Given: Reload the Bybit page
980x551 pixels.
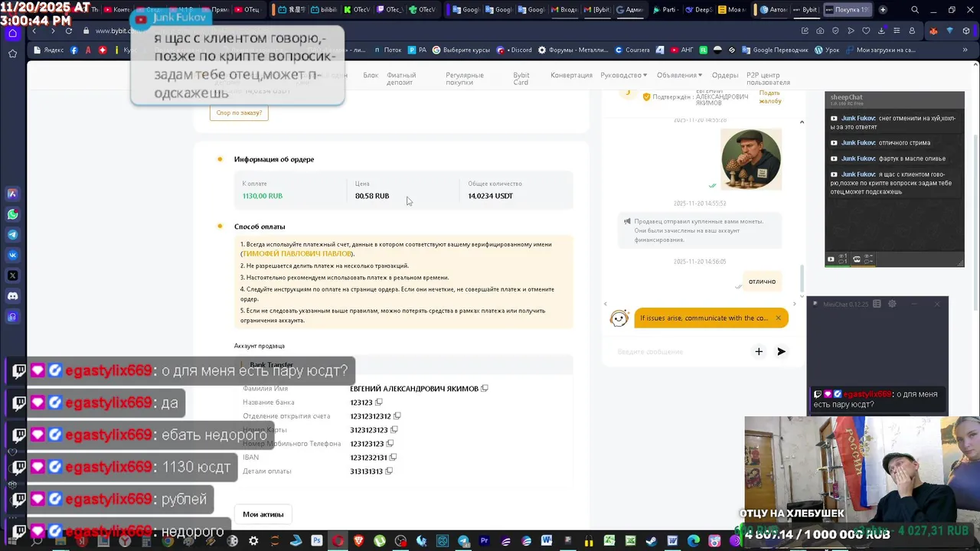Looking at the screenshot, I should tap(69, 31).
